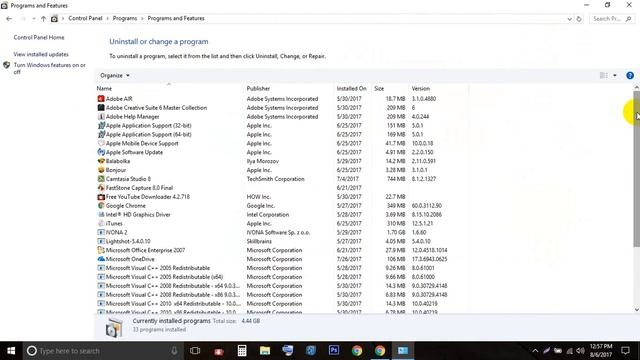Open recent locations dropdown near back arrows
Image resolution: width=640 pixels, height=360 pixels.
(33, 19)
